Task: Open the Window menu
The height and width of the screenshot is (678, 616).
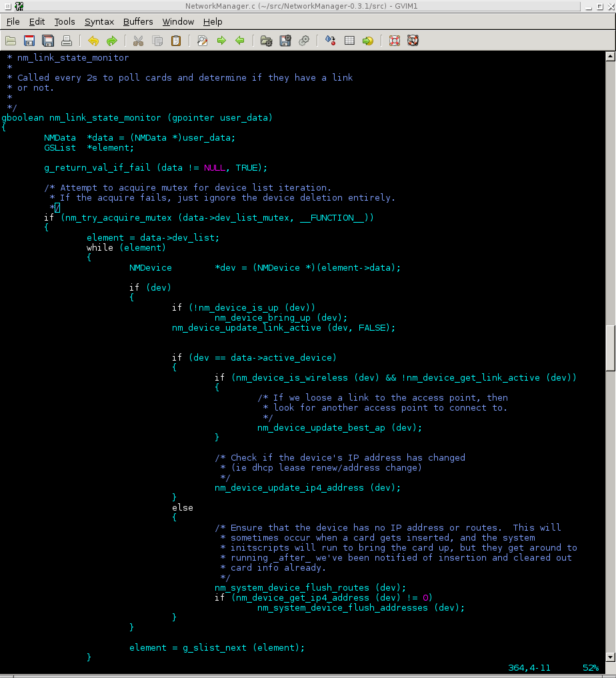Action: [x=178, y=21]
